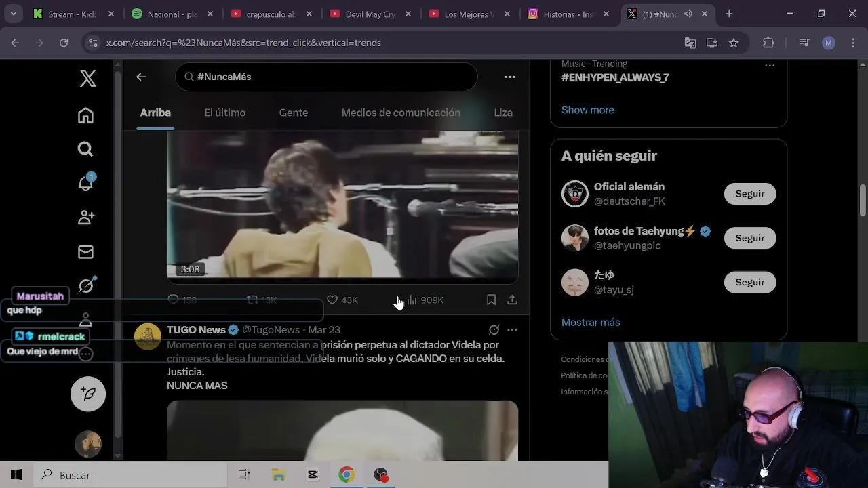Open File Explorer from taskbar
The image size is (868, 488).
pos(278,475)
